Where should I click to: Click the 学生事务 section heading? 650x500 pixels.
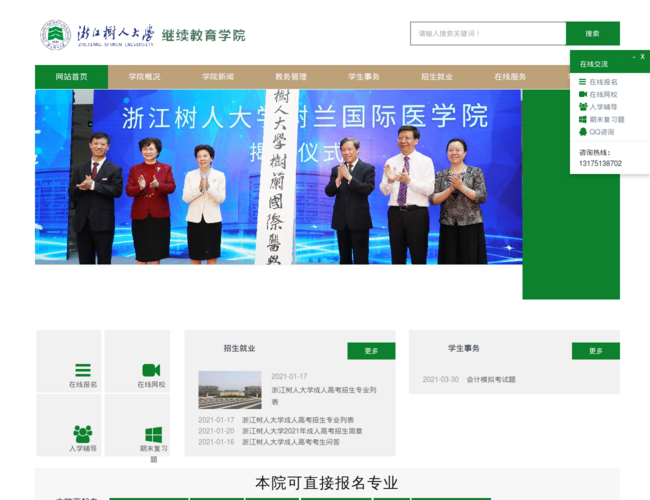pyautogui.click(x=463, y=348)
